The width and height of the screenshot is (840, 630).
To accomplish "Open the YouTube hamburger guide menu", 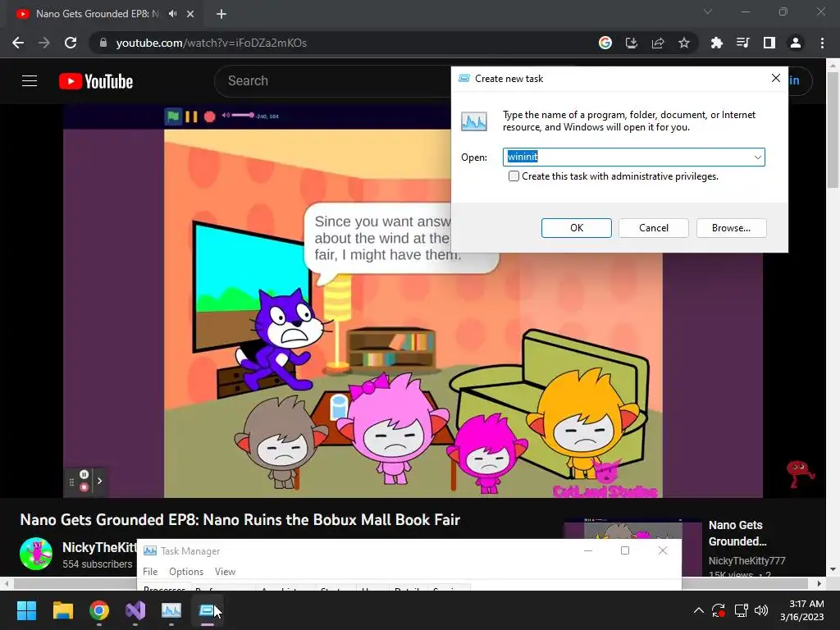I will (x=30, y=81).
